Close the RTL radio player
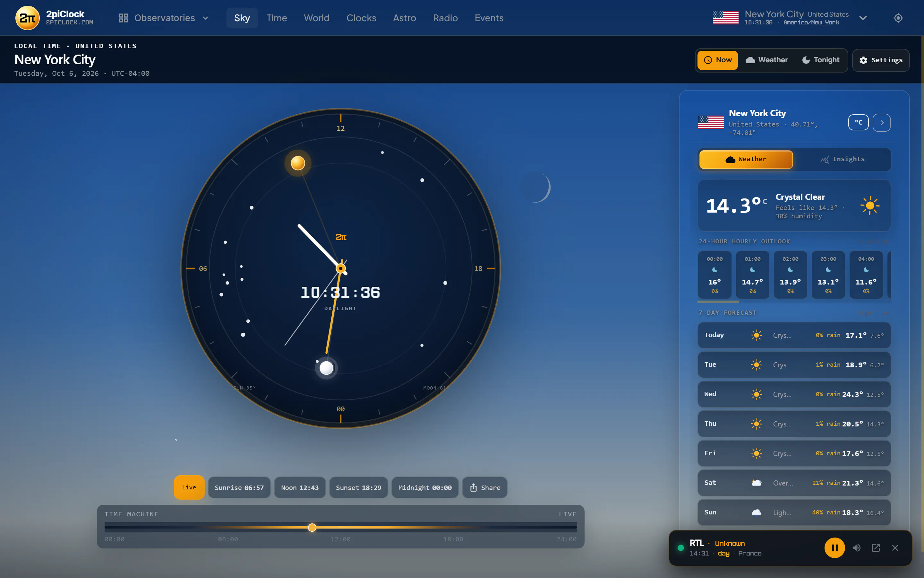The image size is (924, 578). coord(894,547)
